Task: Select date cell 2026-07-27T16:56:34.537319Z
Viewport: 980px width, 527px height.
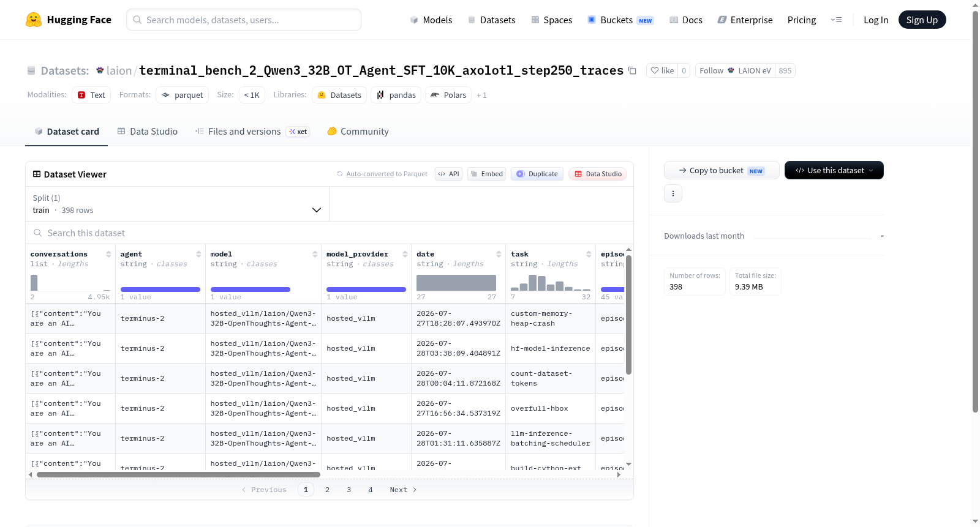Action: [x=459, y=408]
